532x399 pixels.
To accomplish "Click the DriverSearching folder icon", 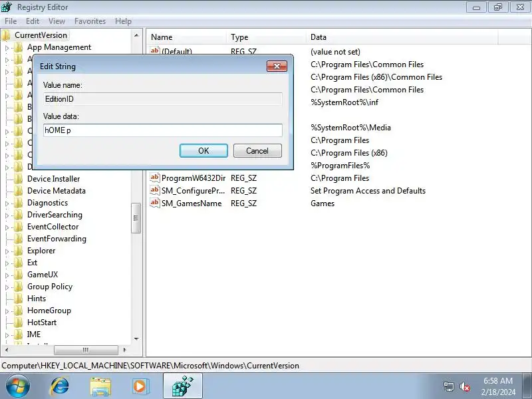I will pos(19,215).
